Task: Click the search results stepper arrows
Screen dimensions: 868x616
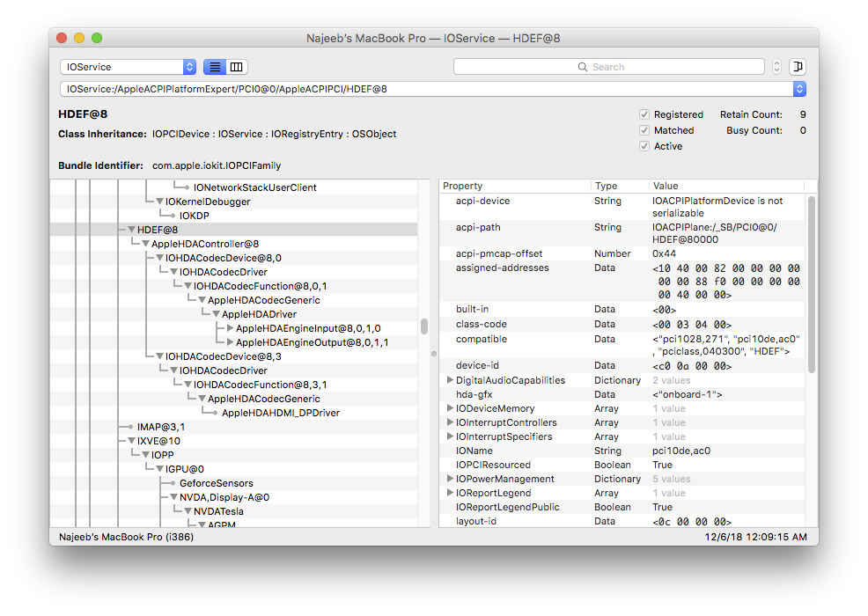Action: coord(776,67)
